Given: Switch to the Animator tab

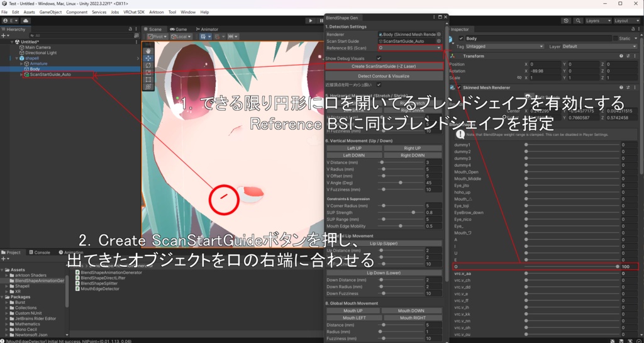Looking at the screenshot, I should click(x=208, y=29).
